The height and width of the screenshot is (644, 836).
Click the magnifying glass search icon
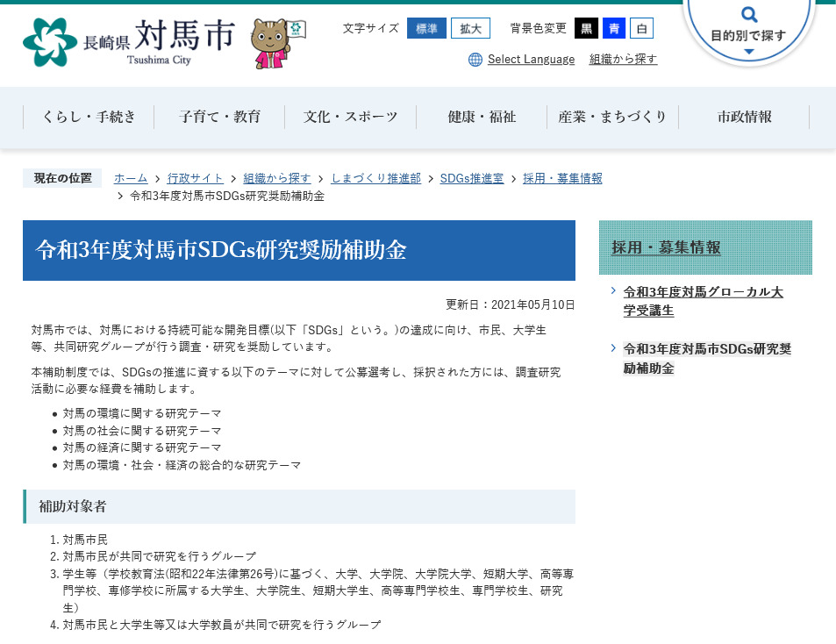click(x=748, y=14)
